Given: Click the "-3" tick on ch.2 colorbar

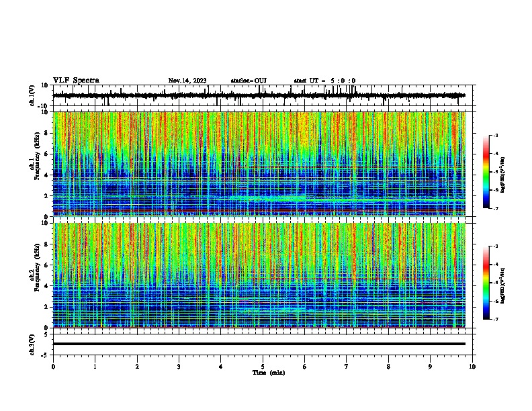Looking at the screenshot, I should (x=496, y=246).
